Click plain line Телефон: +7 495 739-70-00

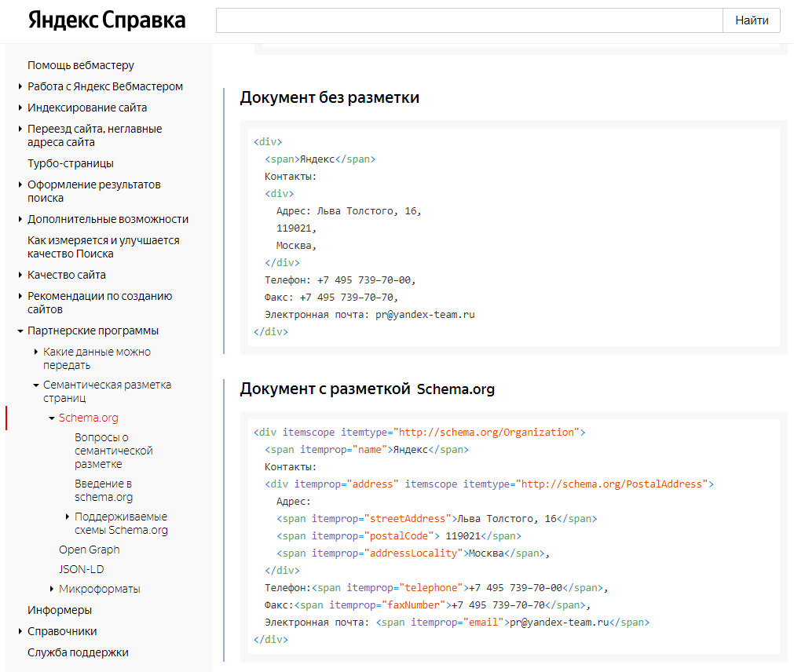pyautogui.click(x=340, y=280)
